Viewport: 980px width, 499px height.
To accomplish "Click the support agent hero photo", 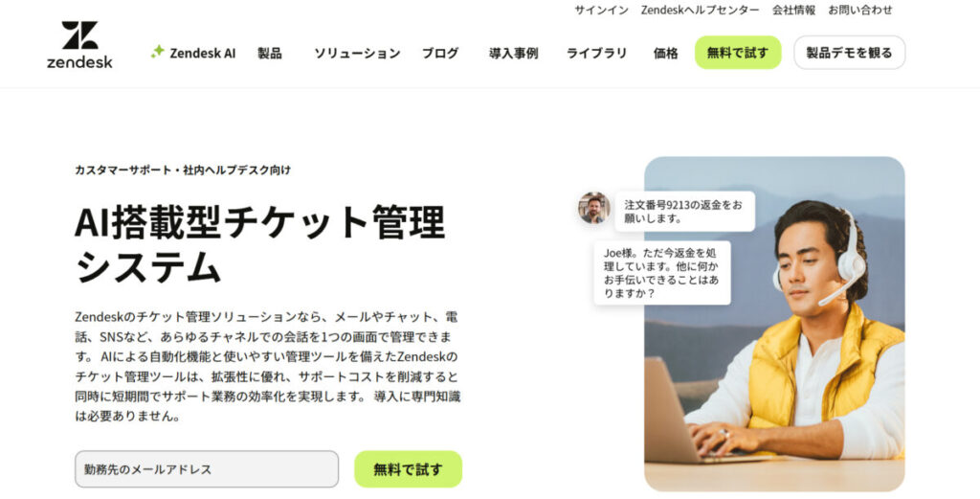I will click(x=774, y=324).
